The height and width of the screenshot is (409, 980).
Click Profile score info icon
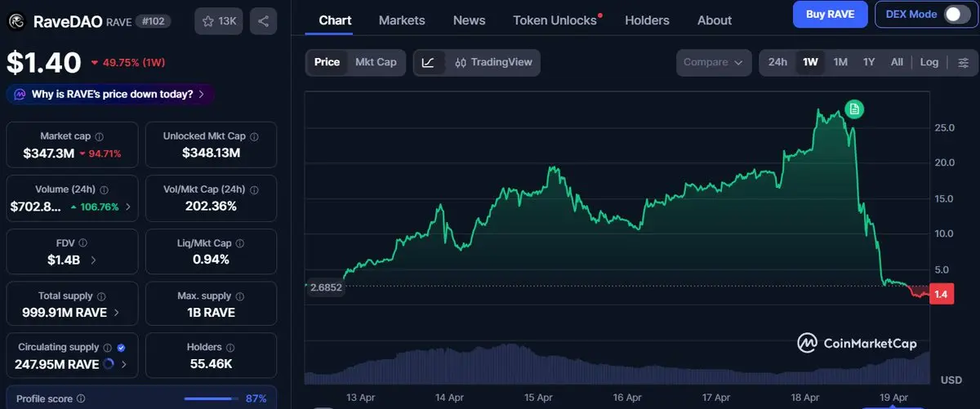pos(81,399)
